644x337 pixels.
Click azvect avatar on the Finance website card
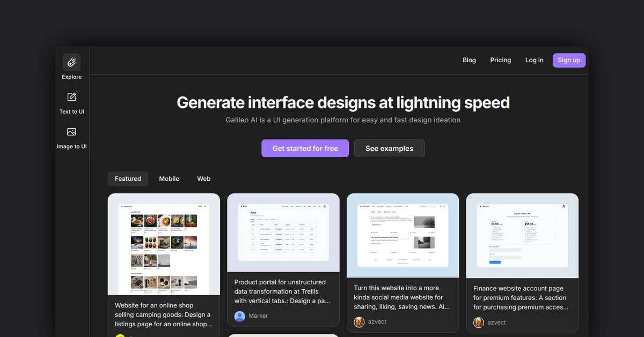tap(479, 323)
